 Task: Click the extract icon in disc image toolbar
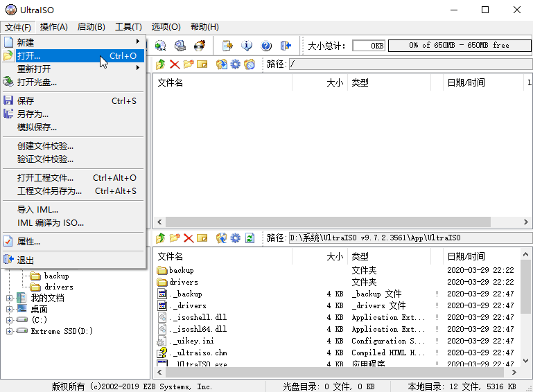click(x=222, y=64)
